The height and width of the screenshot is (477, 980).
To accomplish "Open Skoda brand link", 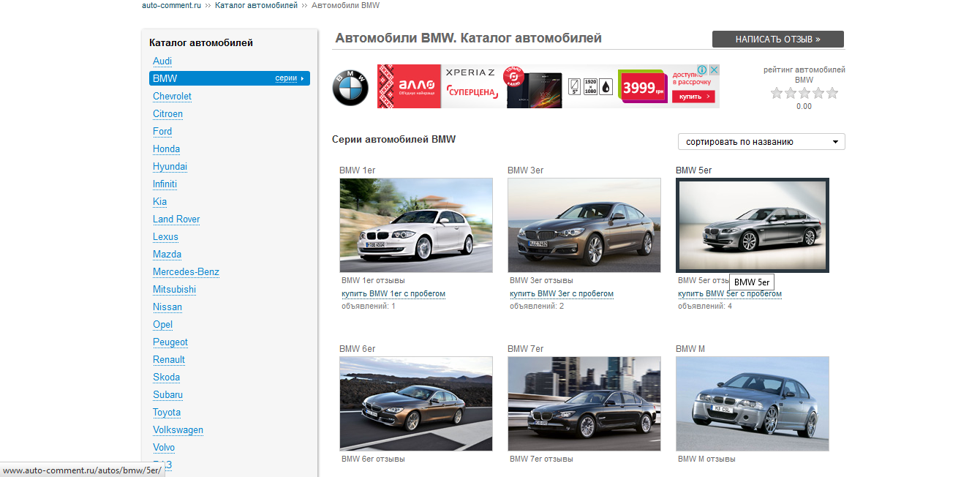I will [x=166, y=377].
